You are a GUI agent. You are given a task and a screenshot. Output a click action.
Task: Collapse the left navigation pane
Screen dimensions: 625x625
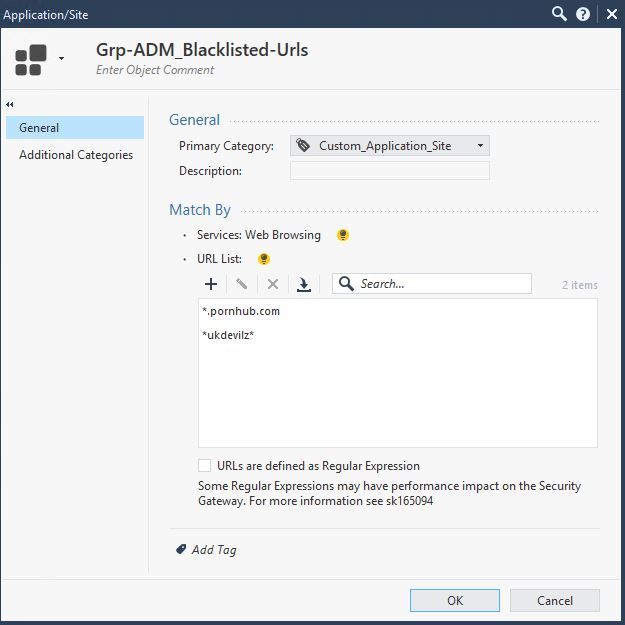click(x=10, y=104)
